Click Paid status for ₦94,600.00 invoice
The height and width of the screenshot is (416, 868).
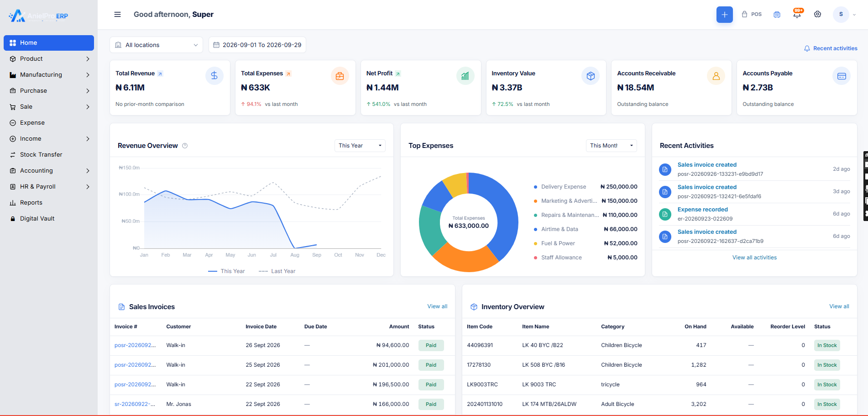431,346
